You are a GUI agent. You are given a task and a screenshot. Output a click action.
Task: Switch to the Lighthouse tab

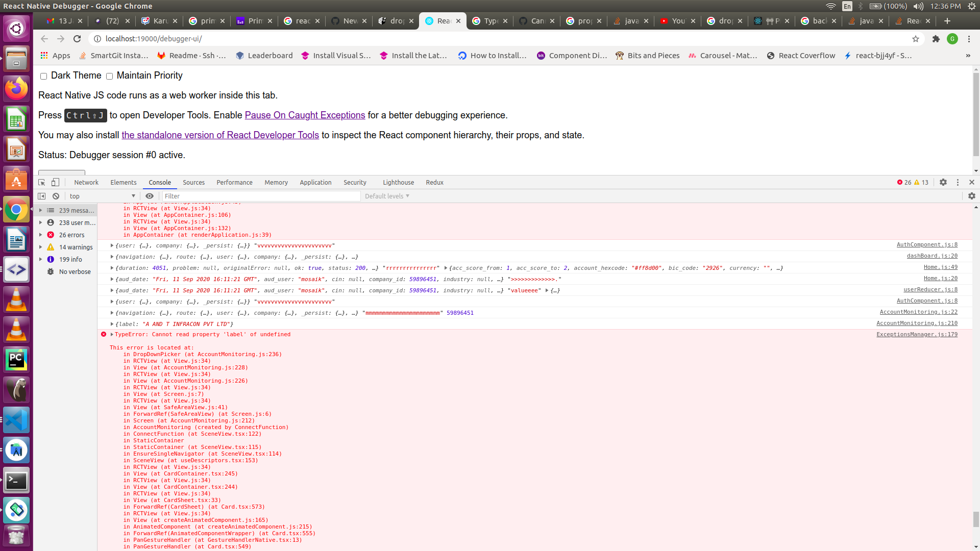[x=398, y=182]
